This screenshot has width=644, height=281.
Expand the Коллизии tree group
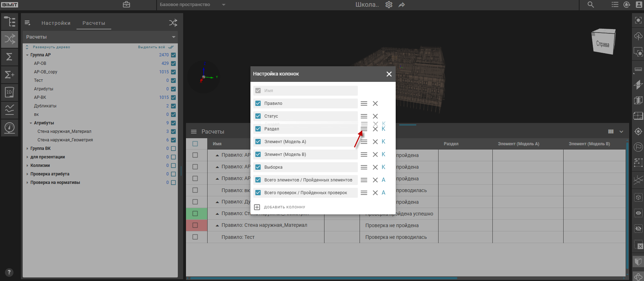coord(27,165)
